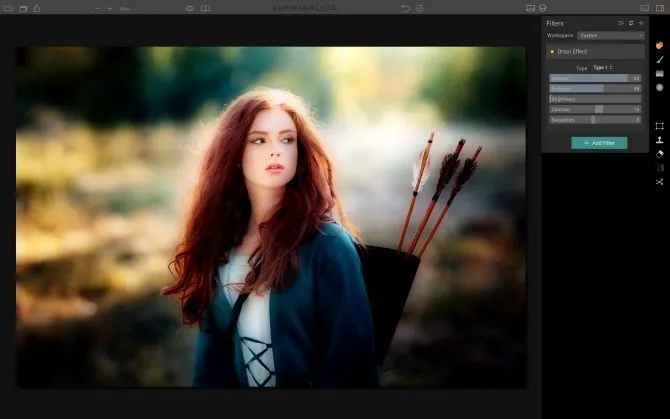Select the Clone Stamp tool
Viewport: 670px width, 419px height.
tap(660, 140)
